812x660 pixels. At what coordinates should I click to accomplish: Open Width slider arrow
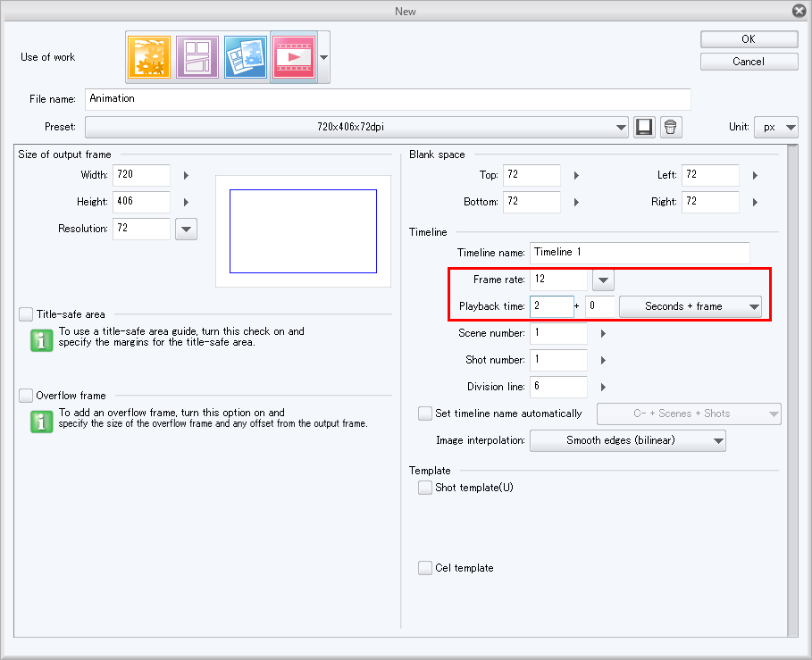tap(186, 175)
